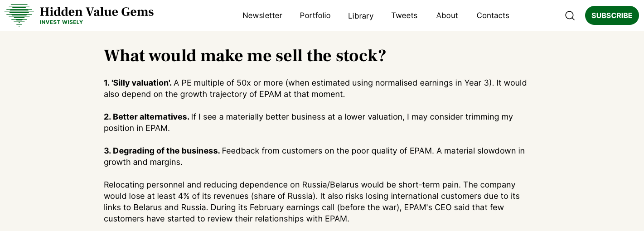Select Tweets in the navigation bar
The width and height of the screenshot is (644, 231).
click(x=404, y=15)
